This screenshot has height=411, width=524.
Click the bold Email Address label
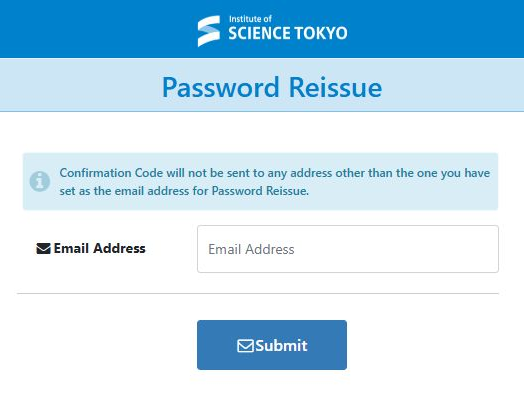point(100,248)
